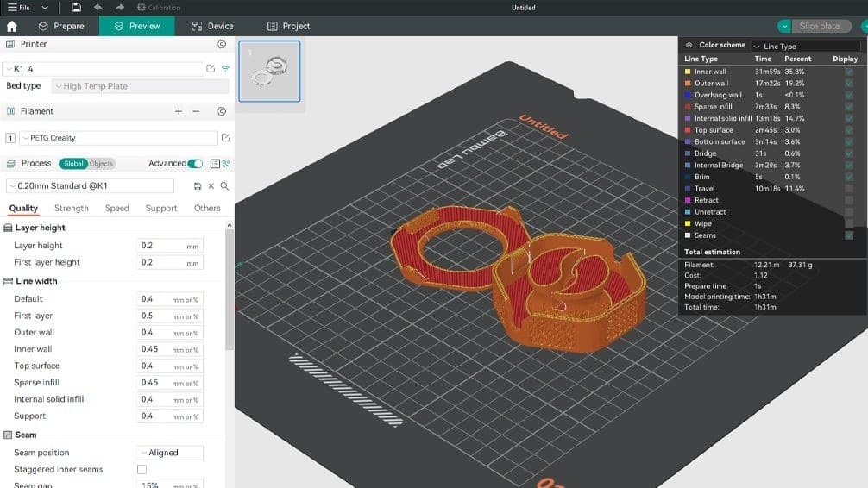868x488 pixels.
Task: Edit the PETG Creality filament preset
Action: click(225, 137)
